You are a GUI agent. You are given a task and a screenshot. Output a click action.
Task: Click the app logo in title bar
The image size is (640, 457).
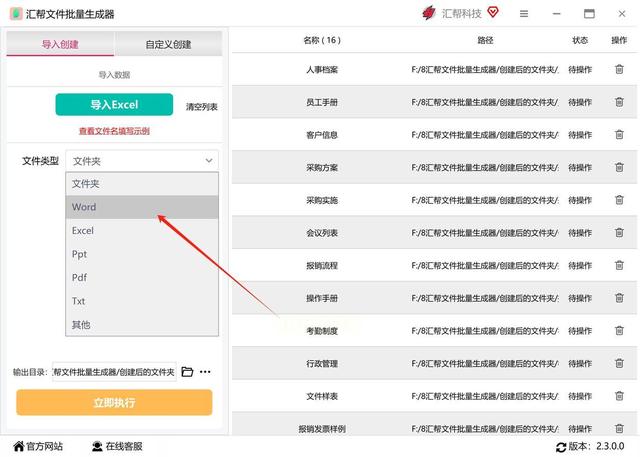tap(16, 14)
